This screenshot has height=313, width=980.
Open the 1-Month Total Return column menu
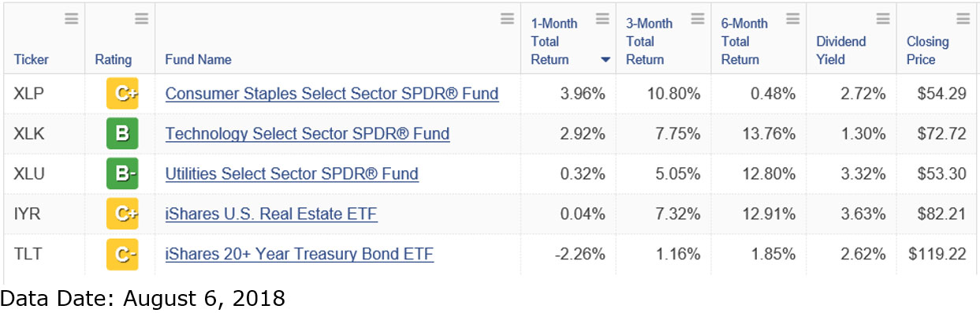(603, 19)
